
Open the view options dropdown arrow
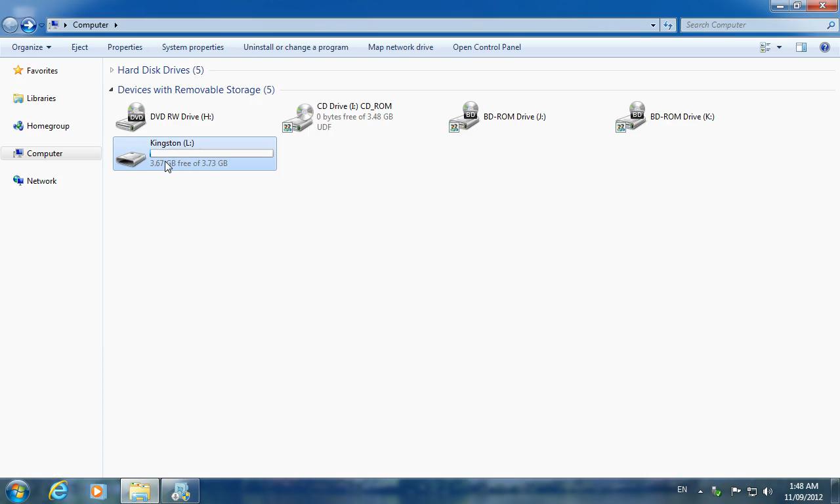point(779,47)
